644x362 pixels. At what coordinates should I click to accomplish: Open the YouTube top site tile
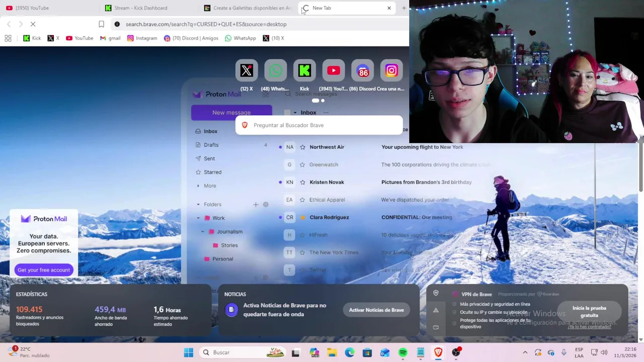click(x=334, y=71)
